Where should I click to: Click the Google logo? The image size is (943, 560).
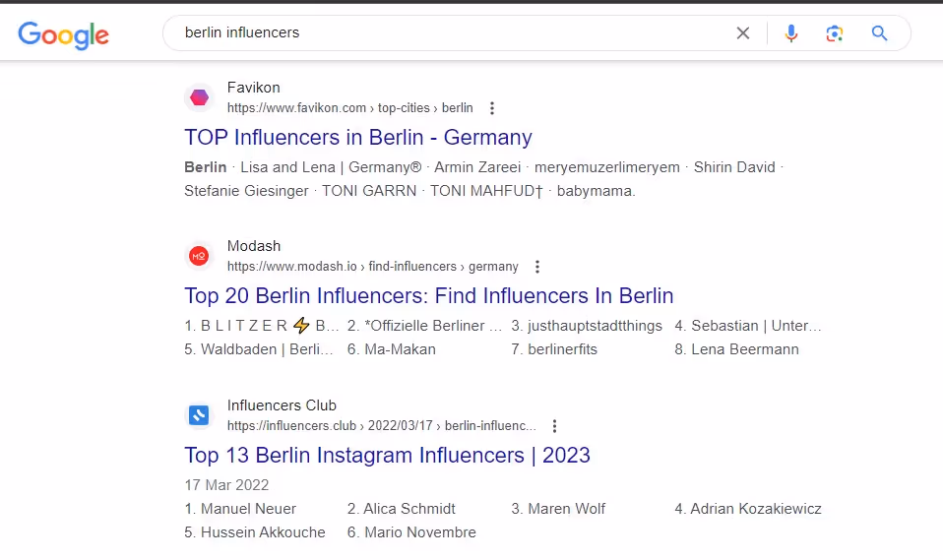(63, 34)
